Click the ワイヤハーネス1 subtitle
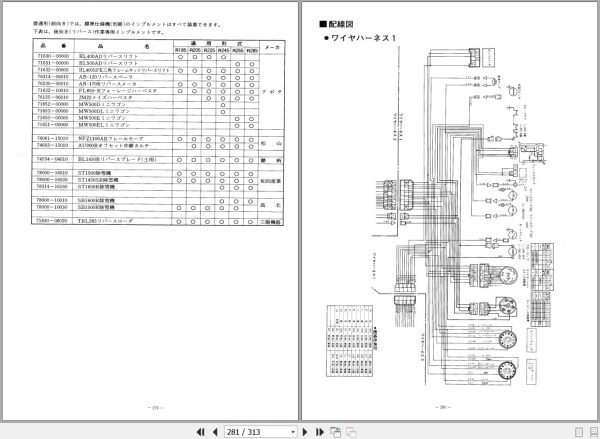Viewport: 600px width, 439px height. (360, 38)
